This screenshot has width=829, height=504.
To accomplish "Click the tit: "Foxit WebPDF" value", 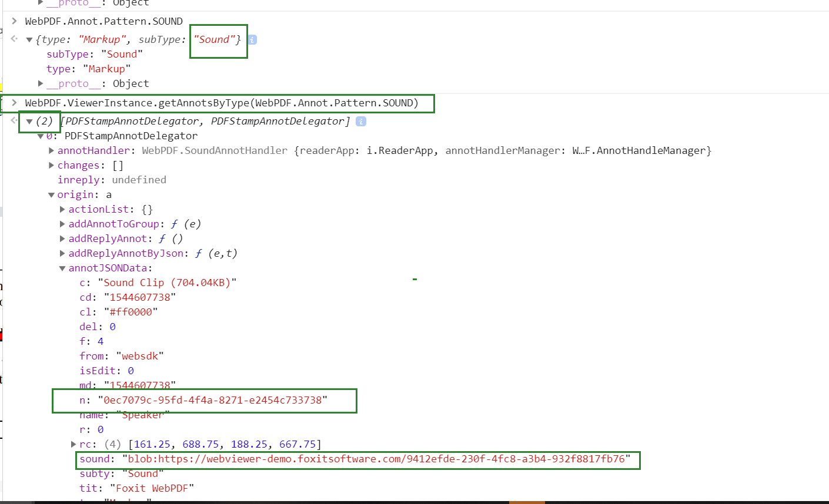I will 152,488.
